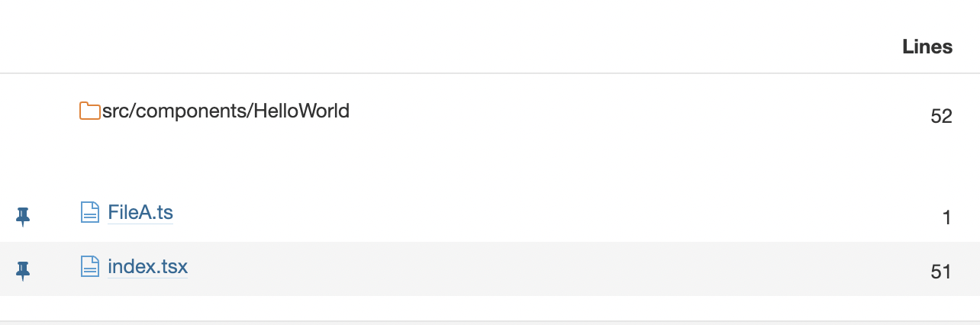Click the line count 1 for FileA.ts

click(946, 218)
